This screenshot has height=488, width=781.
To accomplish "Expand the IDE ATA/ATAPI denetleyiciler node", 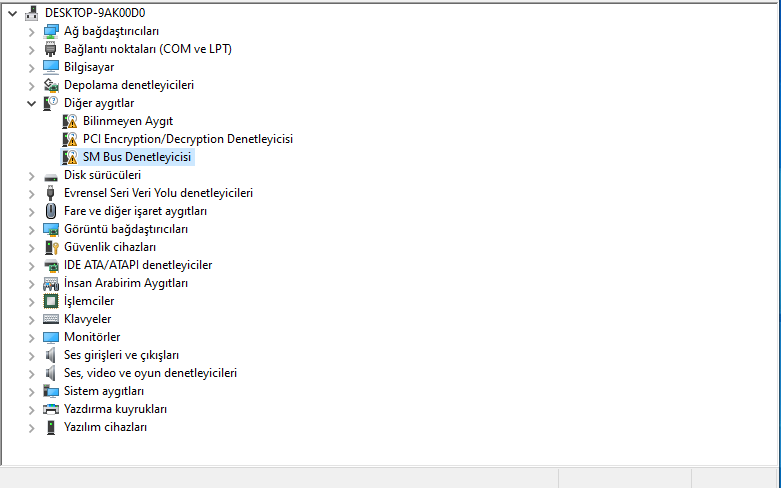I will tap(31, 266).
